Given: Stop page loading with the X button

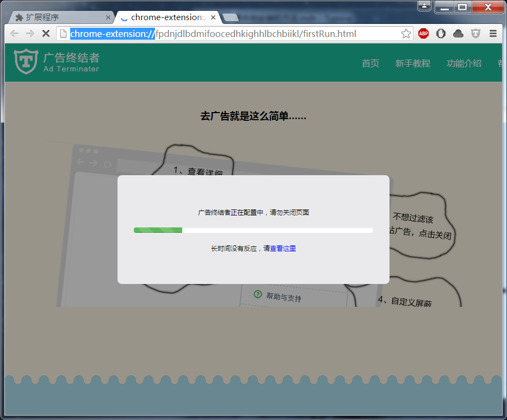Looking at the screenshot, I should 46,34.
